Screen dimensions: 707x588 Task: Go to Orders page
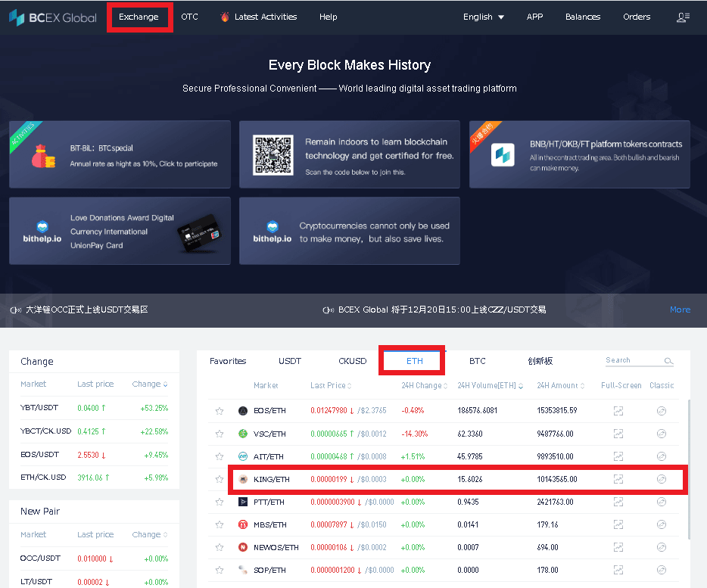coord(637,17)
